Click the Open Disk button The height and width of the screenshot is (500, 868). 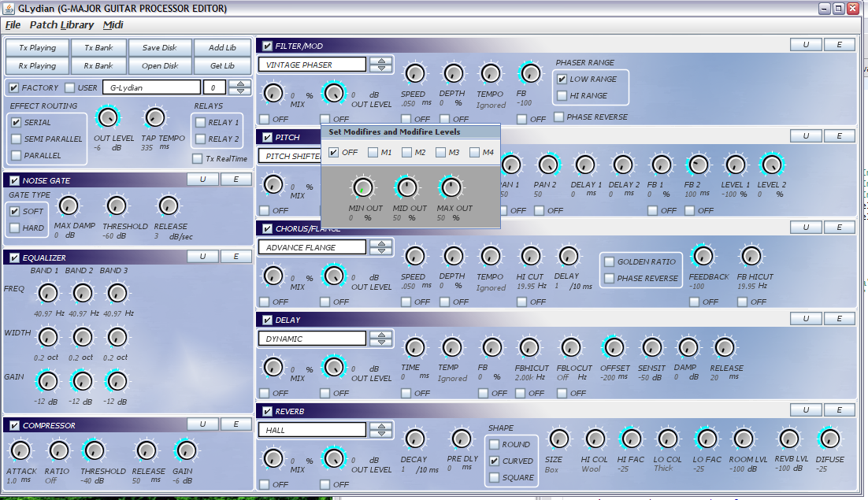click(x=159, y=66)
